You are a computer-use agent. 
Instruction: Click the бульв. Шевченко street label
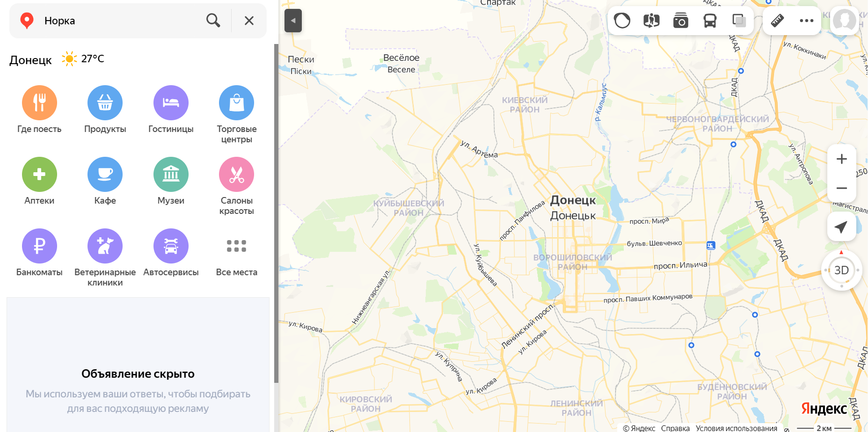coord(654,243)
